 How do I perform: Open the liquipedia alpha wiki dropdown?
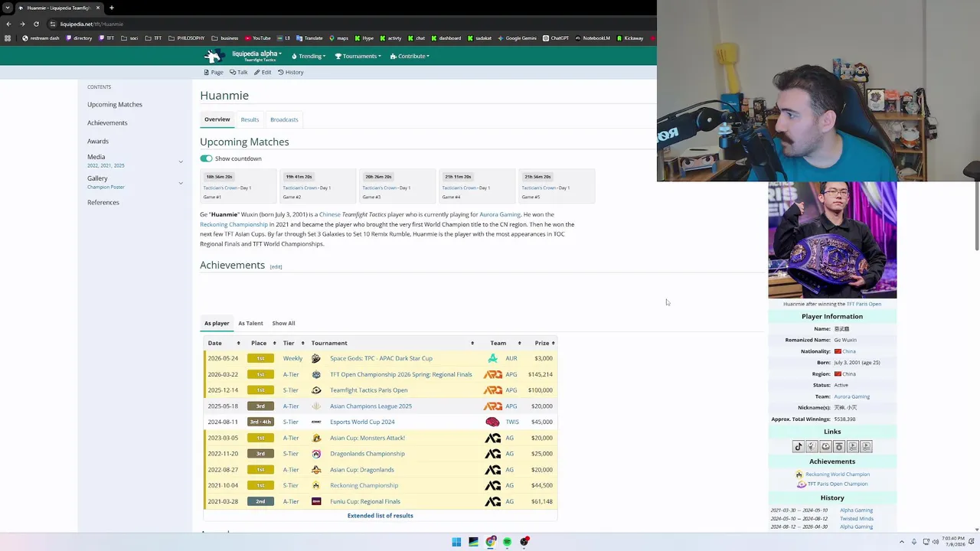click(256, 56)
